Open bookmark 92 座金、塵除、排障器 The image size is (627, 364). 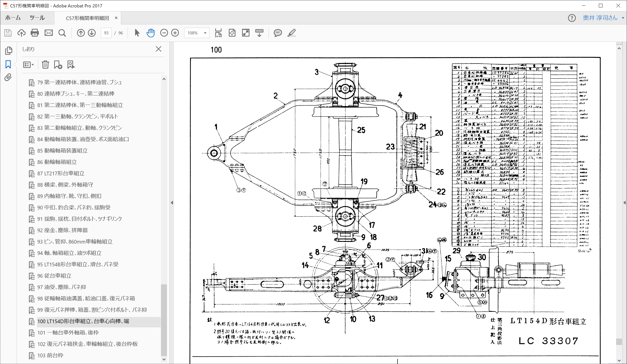(x=62, y=230)
